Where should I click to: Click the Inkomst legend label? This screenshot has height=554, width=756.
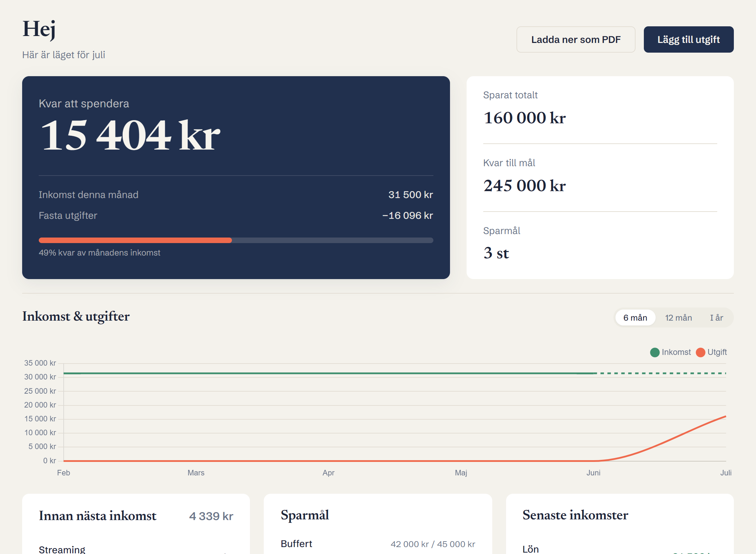coord(676,352)
